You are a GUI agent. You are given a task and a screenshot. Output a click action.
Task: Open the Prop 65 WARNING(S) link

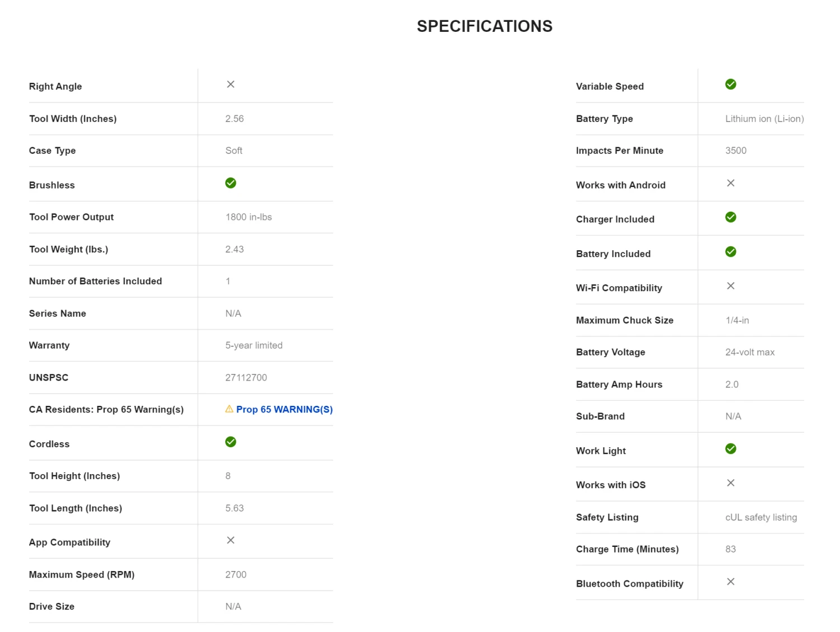click(284, 410)
